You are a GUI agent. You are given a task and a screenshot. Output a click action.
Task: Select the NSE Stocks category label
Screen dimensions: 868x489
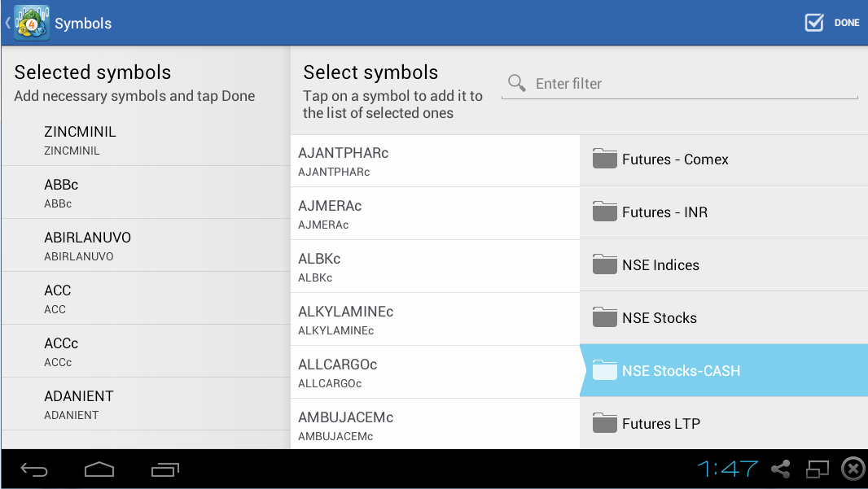coord(660,318)
